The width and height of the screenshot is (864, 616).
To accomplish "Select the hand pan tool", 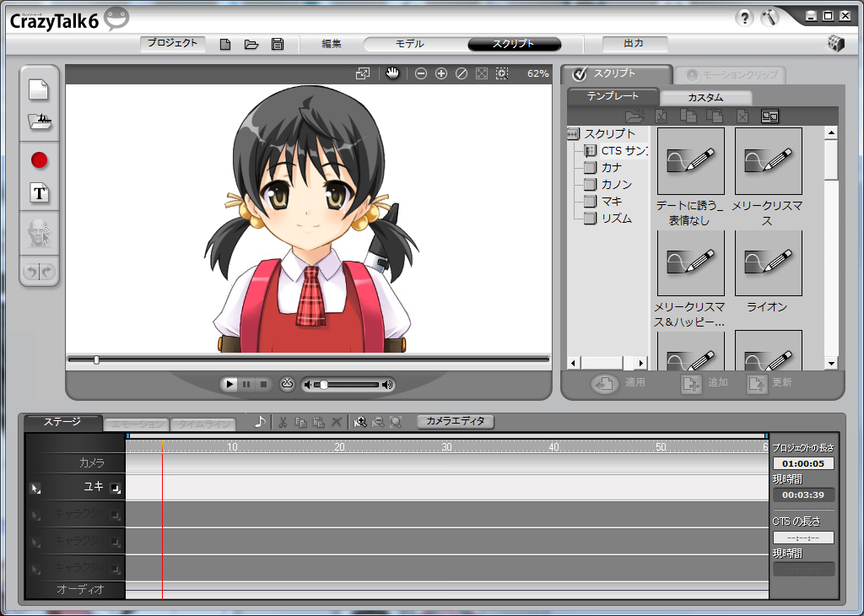I will (x=392, y=73).
